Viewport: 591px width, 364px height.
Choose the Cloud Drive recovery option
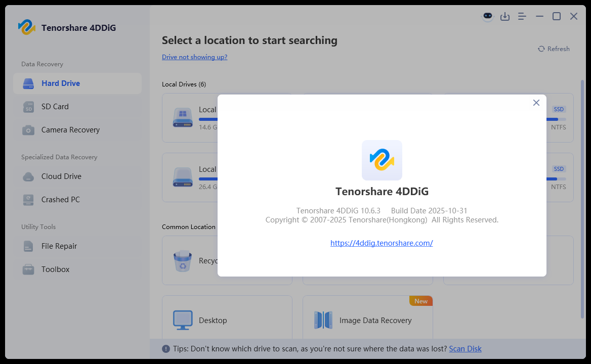point(77,176)
